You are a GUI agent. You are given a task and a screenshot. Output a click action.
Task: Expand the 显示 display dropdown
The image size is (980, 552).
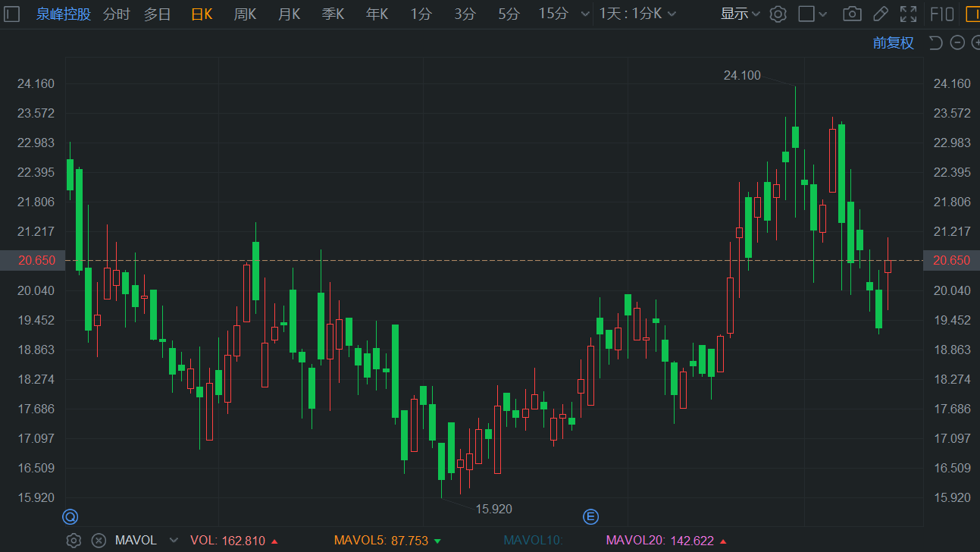[x=740, y=14]
